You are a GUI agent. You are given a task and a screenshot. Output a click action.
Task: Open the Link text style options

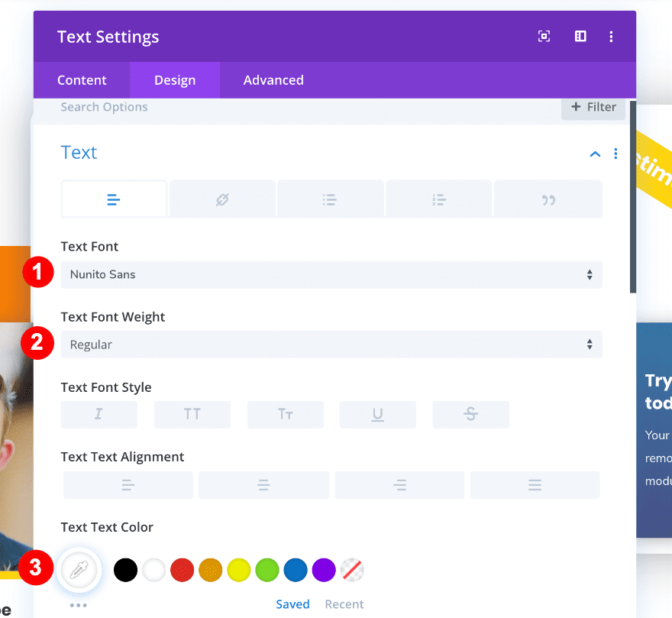[x=222, y=198]
